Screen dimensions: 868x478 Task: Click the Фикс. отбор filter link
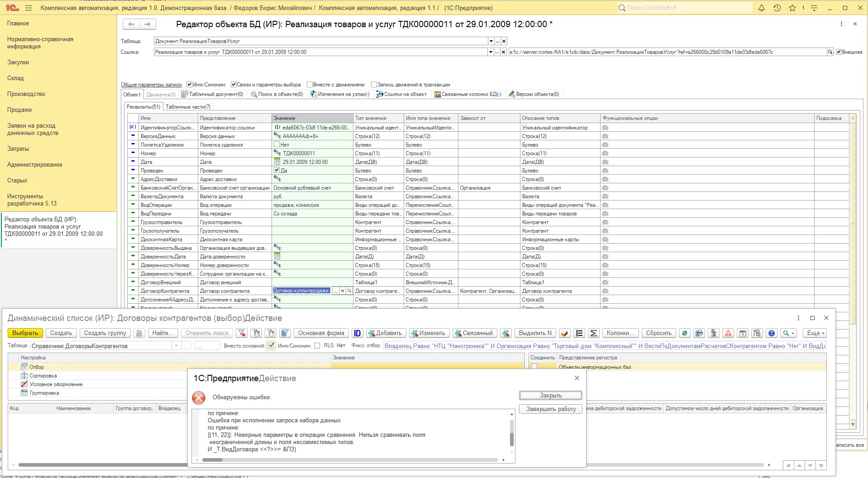coord(605,346)
